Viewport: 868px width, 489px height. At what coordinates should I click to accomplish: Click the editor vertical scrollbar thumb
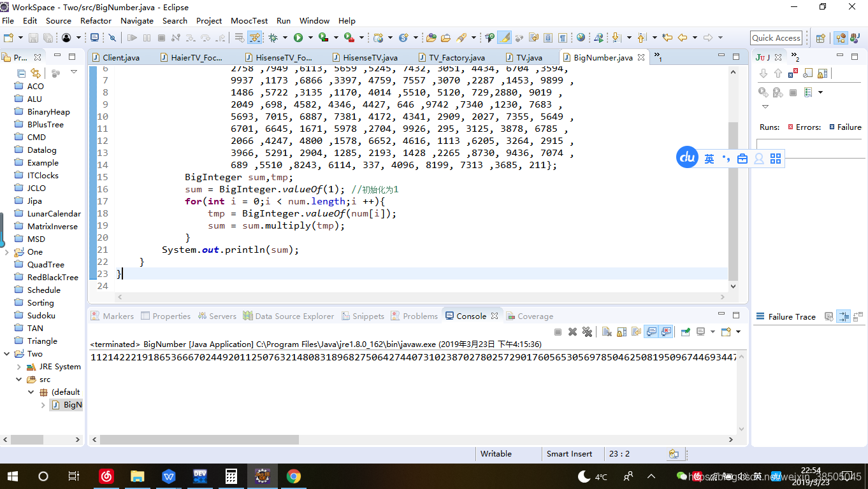pos(733,201)
